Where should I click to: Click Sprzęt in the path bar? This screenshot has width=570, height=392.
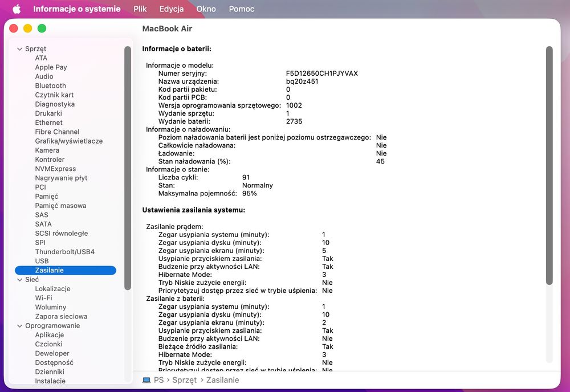pyautogui.click(x=184, y=380)
